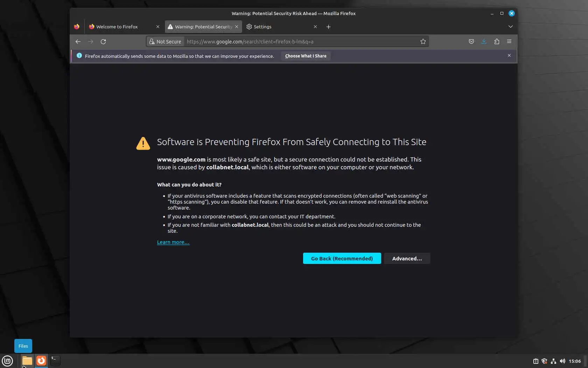Click Go Back (Recommended) button
This screenshot has height=368, width=588.
point(342,258)
